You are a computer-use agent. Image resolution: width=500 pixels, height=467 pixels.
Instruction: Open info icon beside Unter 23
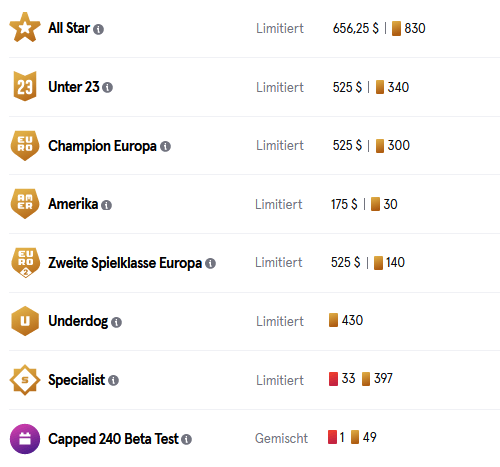tap(107, 88)
